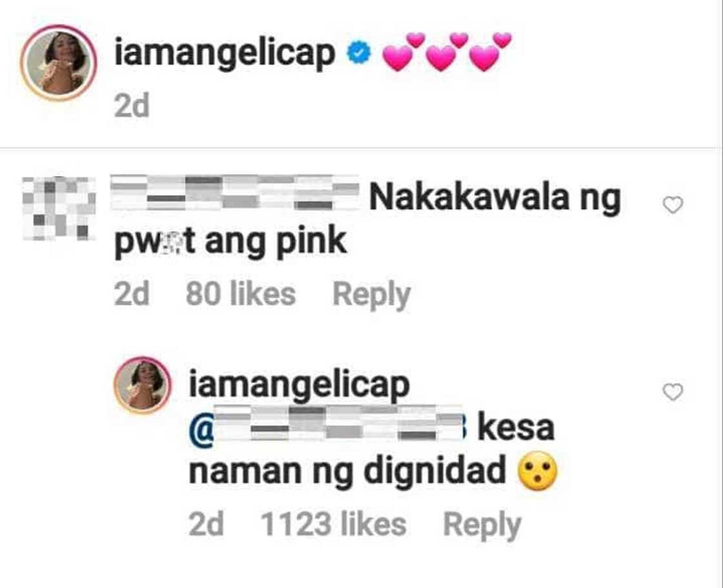Open the small iamangelicap avatar in the reply
723x588 pixels.
pos(143,385)
